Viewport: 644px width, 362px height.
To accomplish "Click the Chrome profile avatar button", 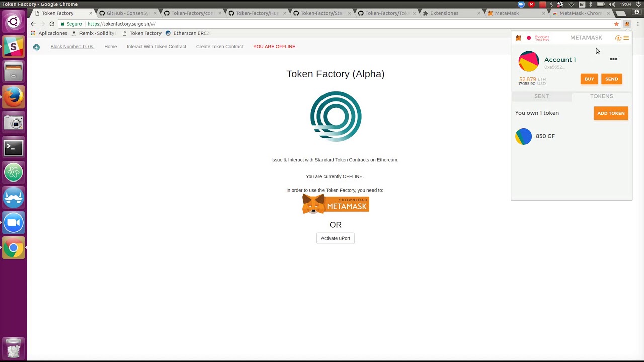I will pyautogui.click(x=636, y=12).
